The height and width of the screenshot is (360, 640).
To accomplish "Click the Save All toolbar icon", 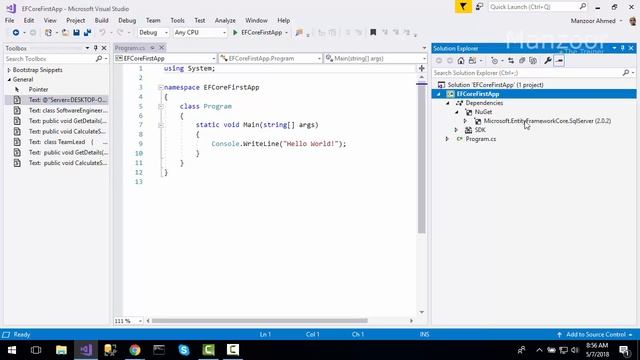I will pos(87,33).
